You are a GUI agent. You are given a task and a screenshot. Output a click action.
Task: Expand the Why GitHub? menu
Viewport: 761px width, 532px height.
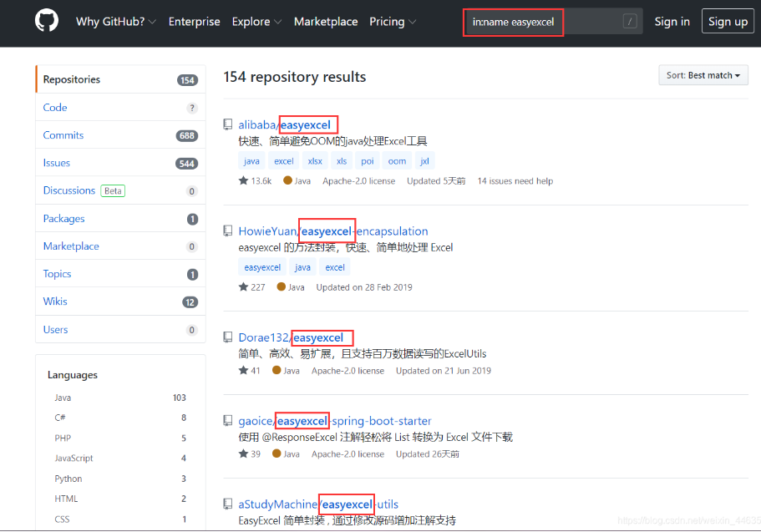coord(115,22)
